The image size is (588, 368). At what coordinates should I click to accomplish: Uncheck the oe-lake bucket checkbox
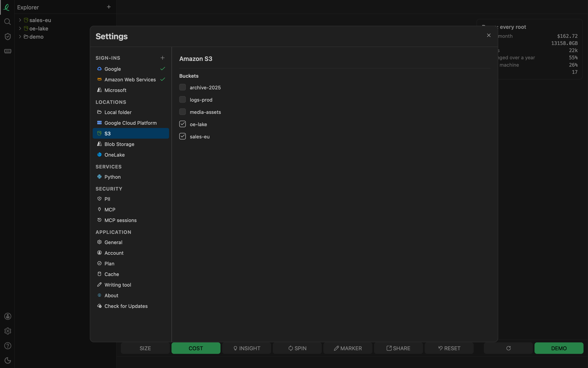pyautogui.click(x=183, y=124)
